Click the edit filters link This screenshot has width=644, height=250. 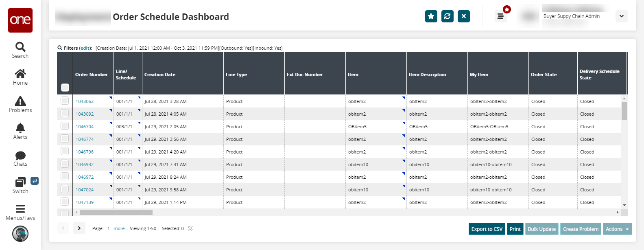[85, 48]
